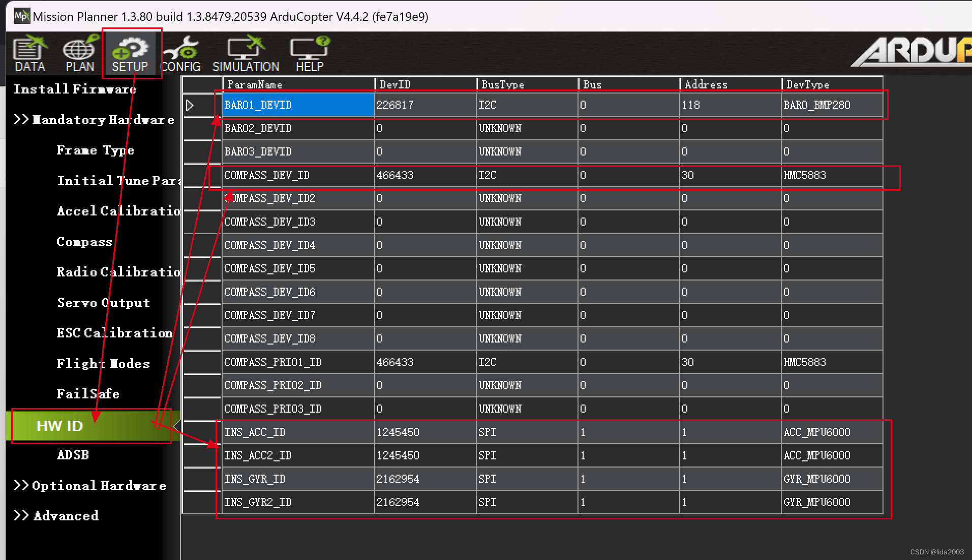The height and width of the screenshot is (560, 972).
Task: Click 2162954 in the INS_GYR2_ID row
Action: [426, 503]
